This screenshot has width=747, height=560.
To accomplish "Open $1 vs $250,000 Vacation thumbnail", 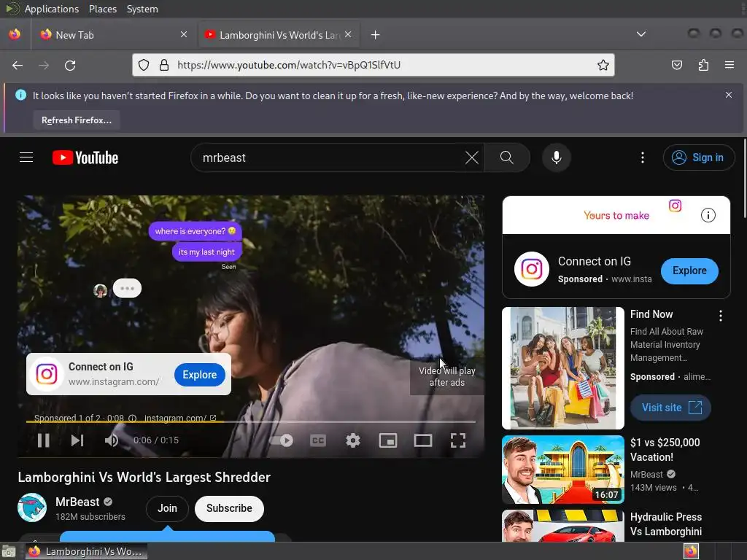I will [563, 470].
